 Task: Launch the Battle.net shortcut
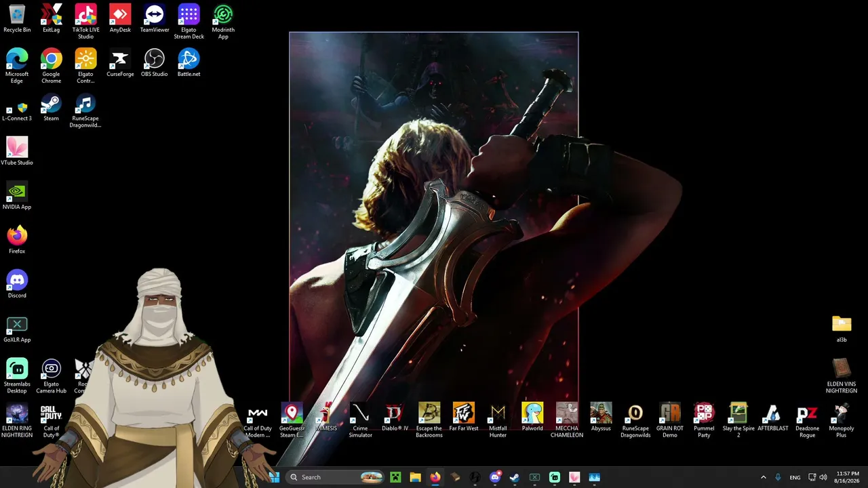click(x=189, y=63)
